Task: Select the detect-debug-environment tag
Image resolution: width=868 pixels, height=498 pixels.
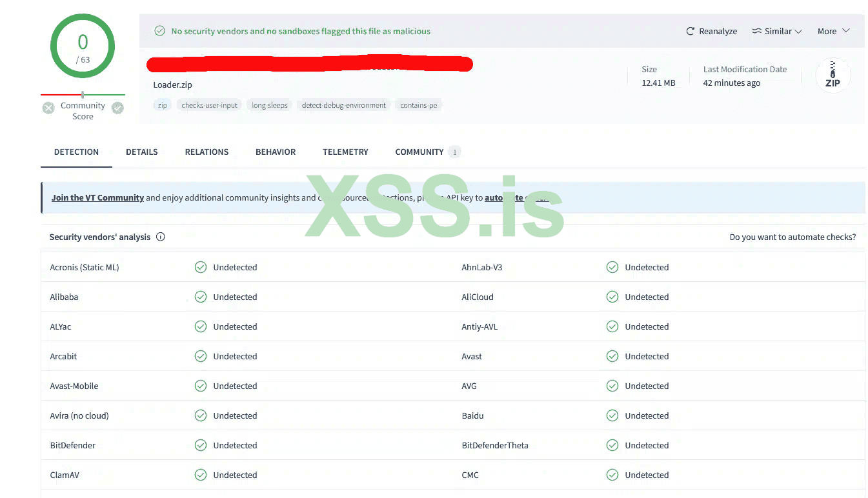Action: pyautogui.click(x=344, y=105)
